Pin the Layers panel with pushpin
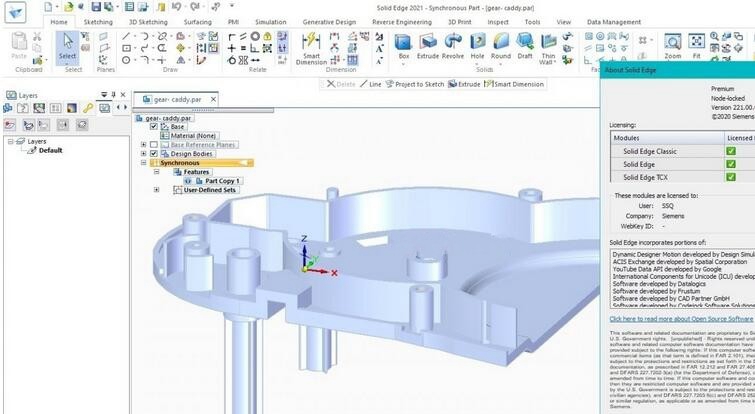Screen dimensions: 755x414 (x=114, y=95)
